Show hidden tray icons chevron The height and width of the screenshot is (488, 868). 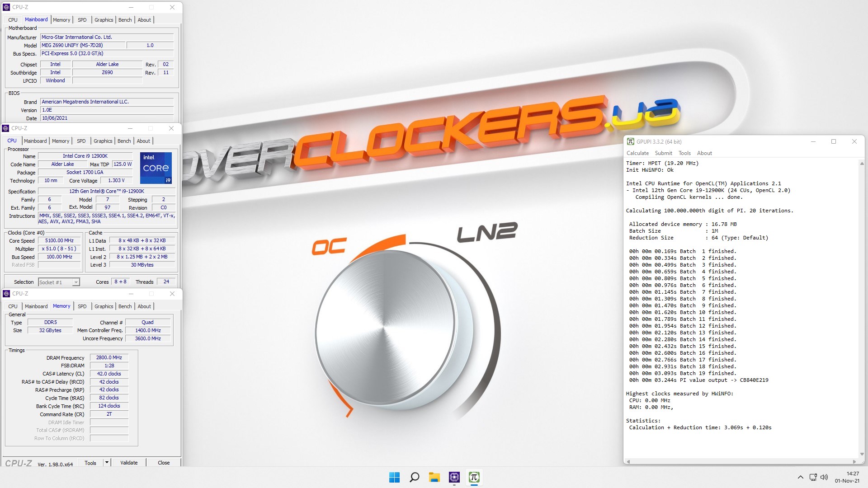click(x=801, y=477)
